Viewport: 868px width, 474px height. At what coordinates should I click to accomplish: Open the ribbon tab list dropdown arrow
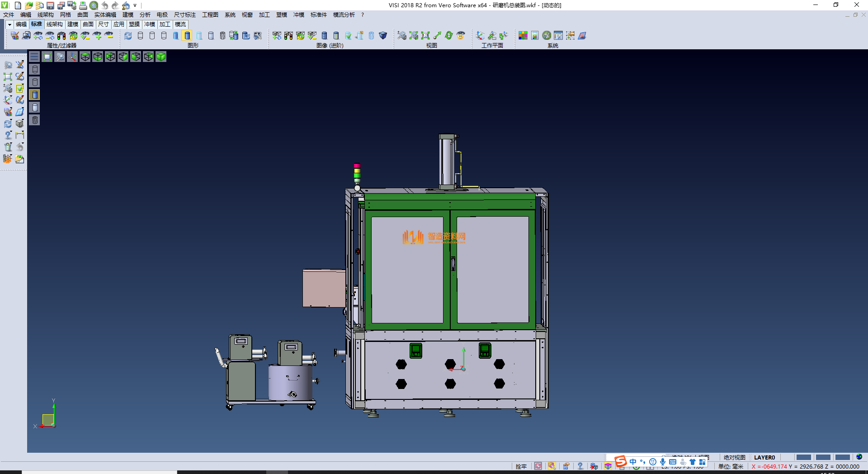pyautogui.click(x=9, y=24)
